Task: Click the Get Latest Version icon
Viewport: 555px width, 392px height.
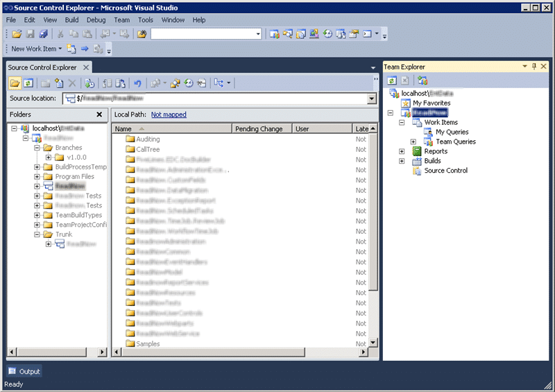Action: [x=89, y=83]
